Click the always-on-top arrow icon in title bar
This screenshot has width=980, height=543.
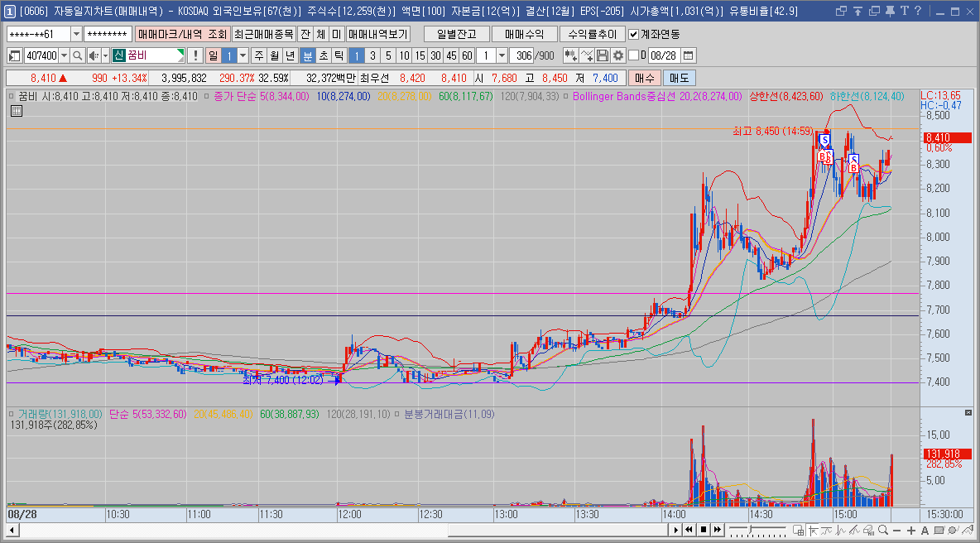[x=857, y=11]
